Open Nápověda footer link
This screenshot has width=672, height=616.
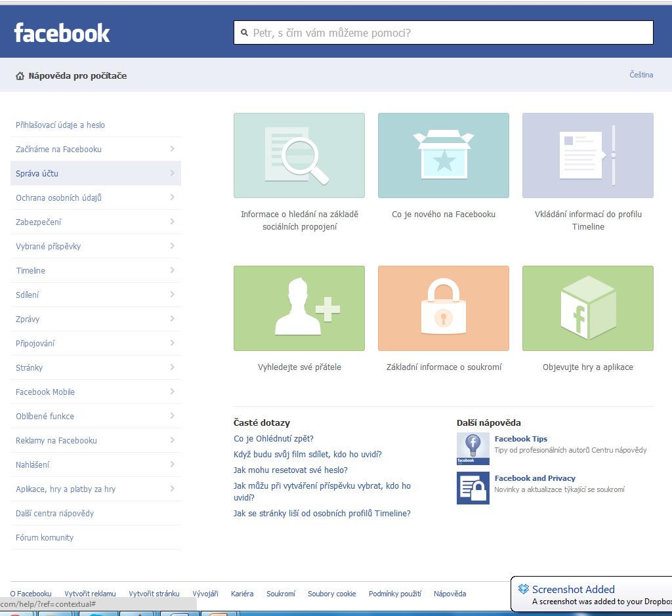pyautogui.click(x=450, y=594)
